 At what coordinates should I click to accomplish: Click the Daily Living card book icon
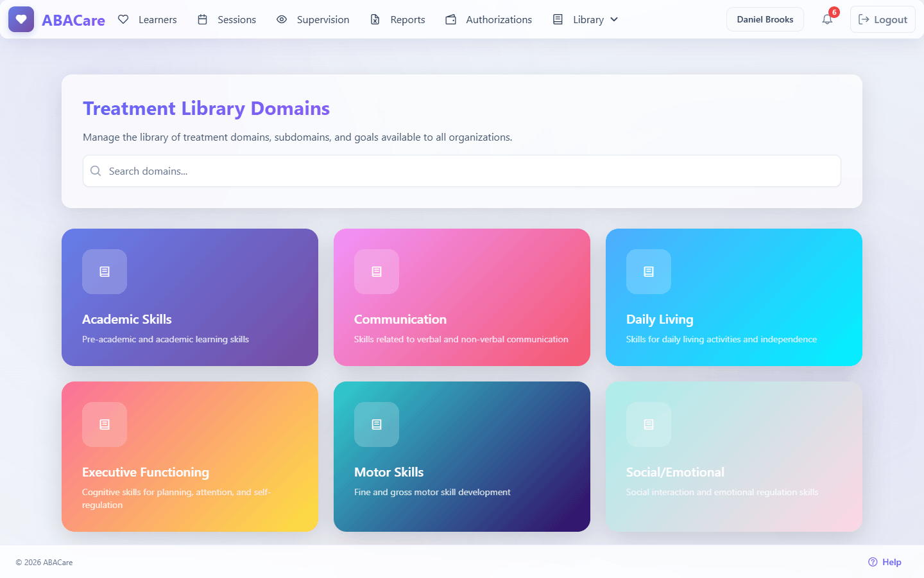649,272
